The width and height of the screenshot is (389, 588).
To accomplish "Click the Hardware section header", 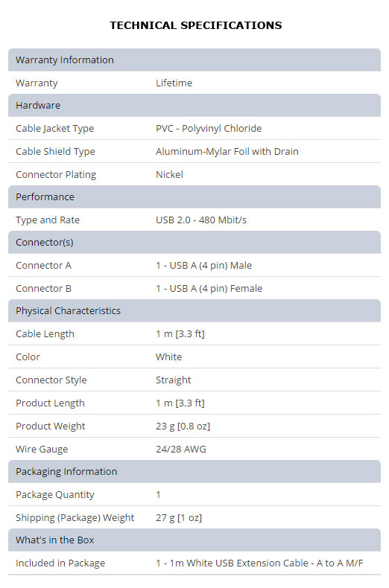I will click(194, 106).
